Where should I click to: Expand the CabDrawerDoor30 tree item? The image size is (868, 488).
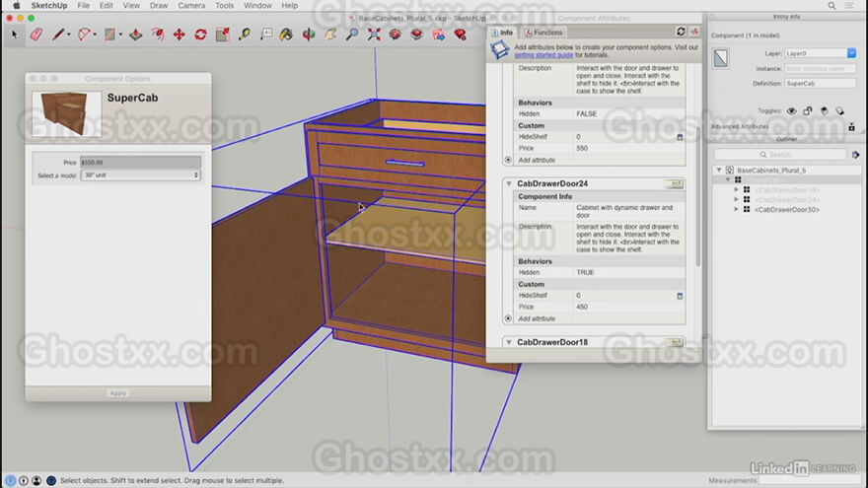(736, 209)
